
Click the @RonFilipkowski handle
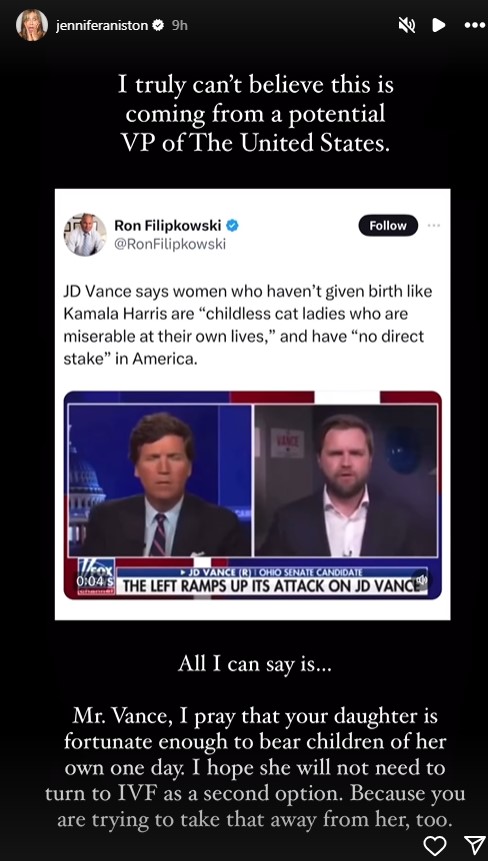tap(170, 244)
